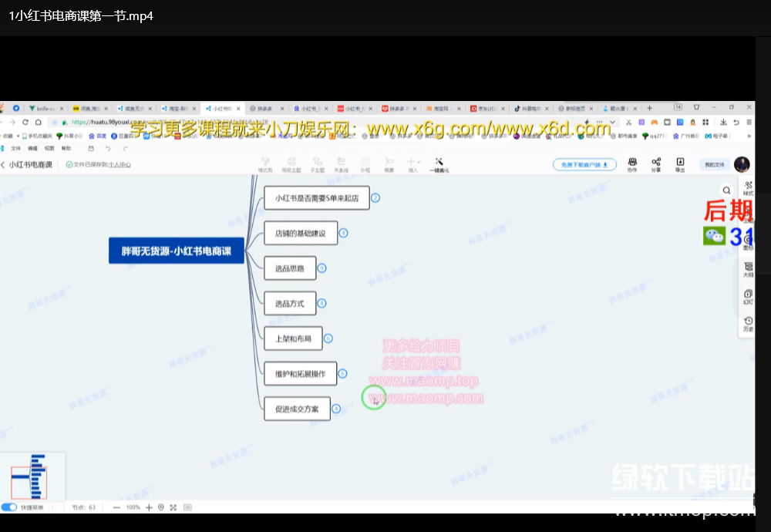This screenshot has height=532, width=771.
Task: Click the browser downloads icon
Action: point(723,122)
